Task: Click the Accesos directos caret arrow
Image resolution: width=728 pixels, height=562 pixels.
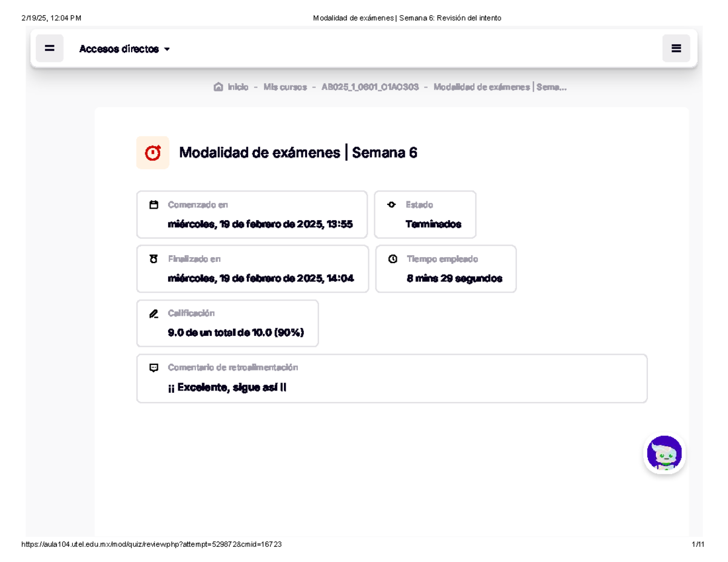Action: (167, 49)
